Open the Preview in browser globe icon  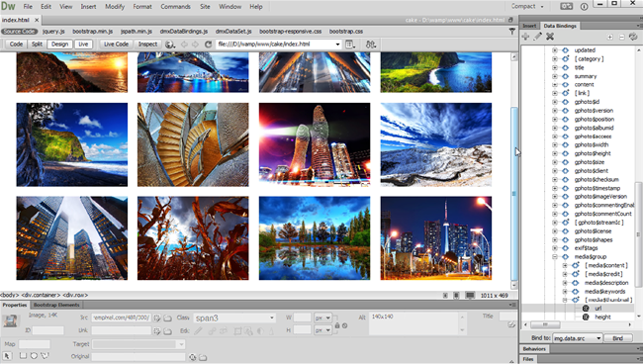tap(169, 45)
